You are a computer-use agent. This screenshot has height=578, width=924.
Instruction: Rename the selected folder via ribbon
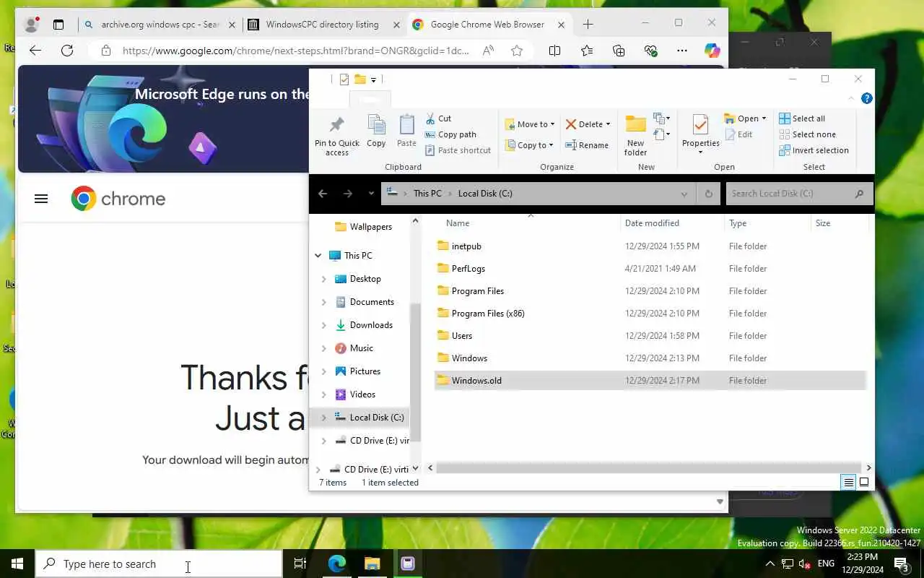587,145
